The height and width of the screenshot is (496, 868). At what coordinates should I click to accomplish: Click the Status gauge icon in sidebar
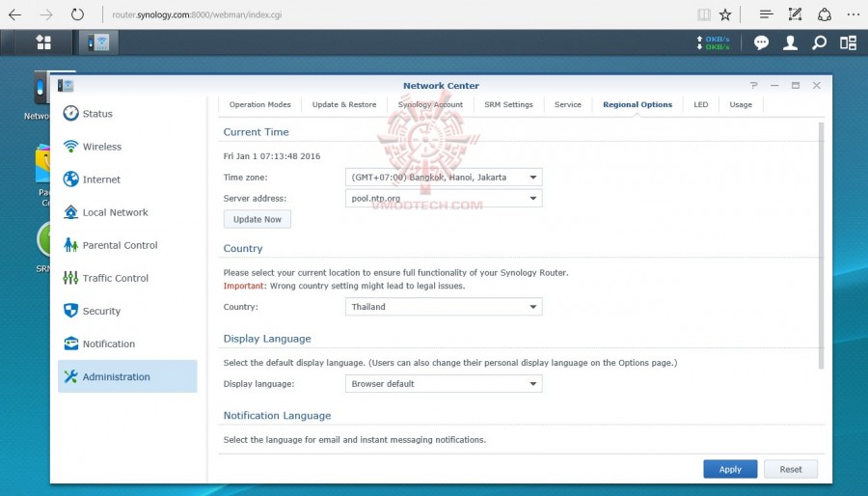pos(70,113)
